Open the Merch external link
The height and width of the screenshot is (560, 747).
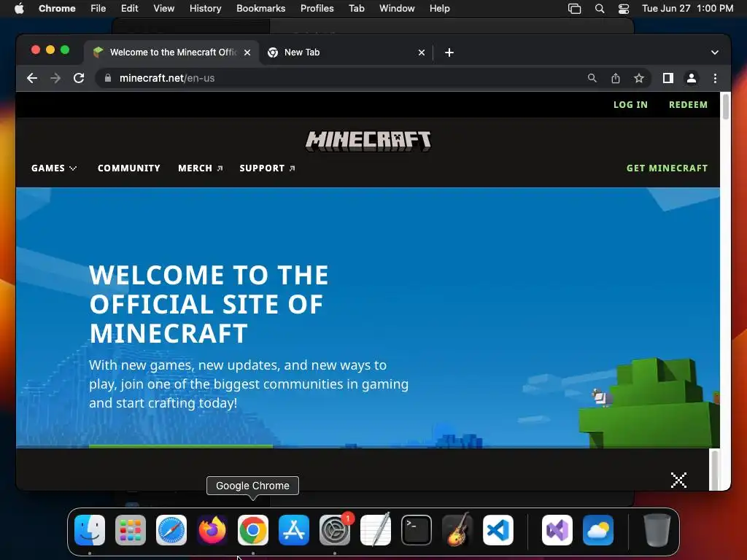200,168
